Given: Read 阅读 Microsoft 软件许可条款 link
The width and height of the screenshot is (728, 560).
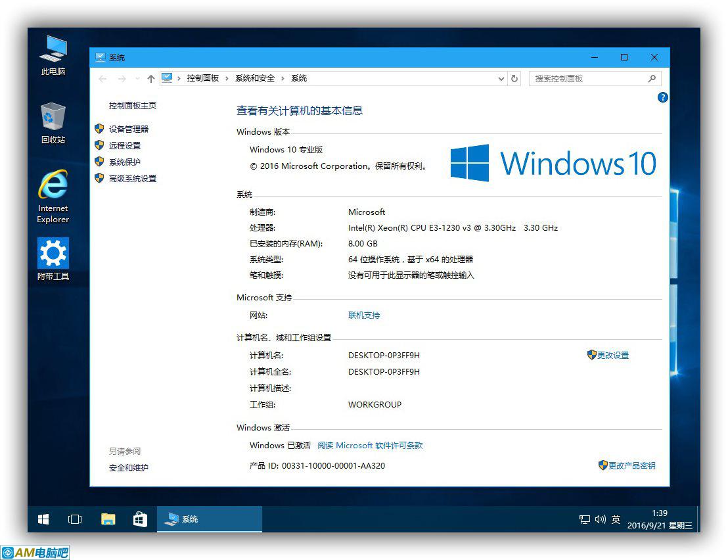Looking at the screenshot, I should (370, 446).
